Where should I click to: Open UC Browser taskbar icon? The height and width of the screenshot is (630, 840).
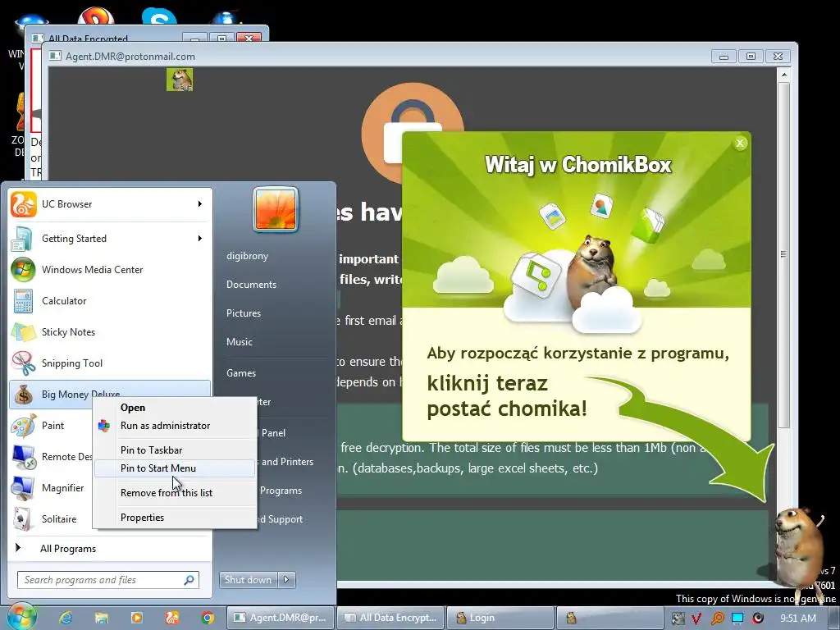[x=172, y=618]
